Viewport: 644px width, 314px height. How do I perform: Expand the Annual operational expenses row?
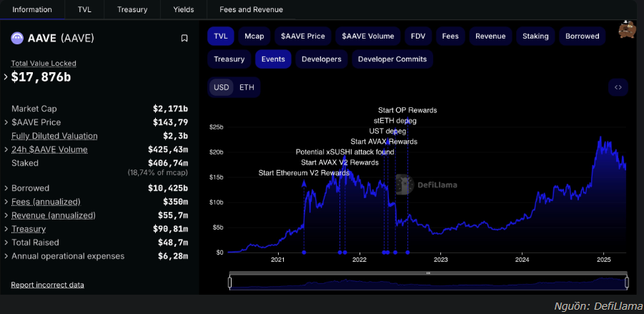tap(6, 256)
